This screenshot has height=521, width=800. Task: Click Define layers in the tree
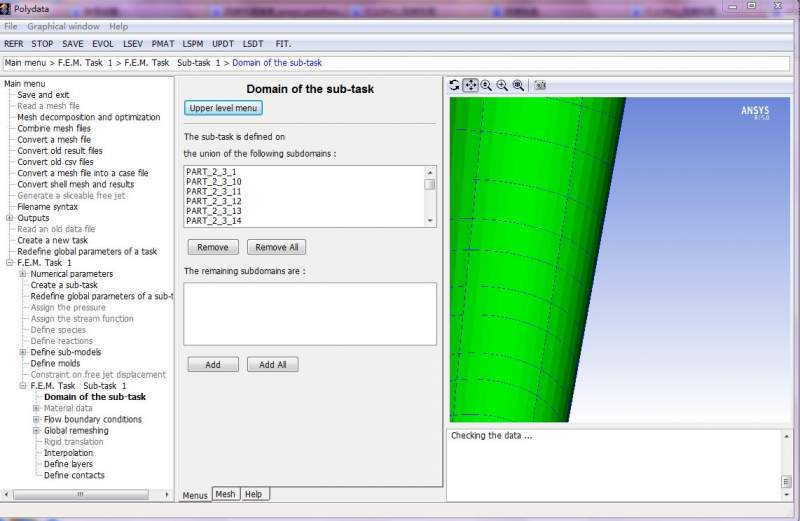pos(68,464)
